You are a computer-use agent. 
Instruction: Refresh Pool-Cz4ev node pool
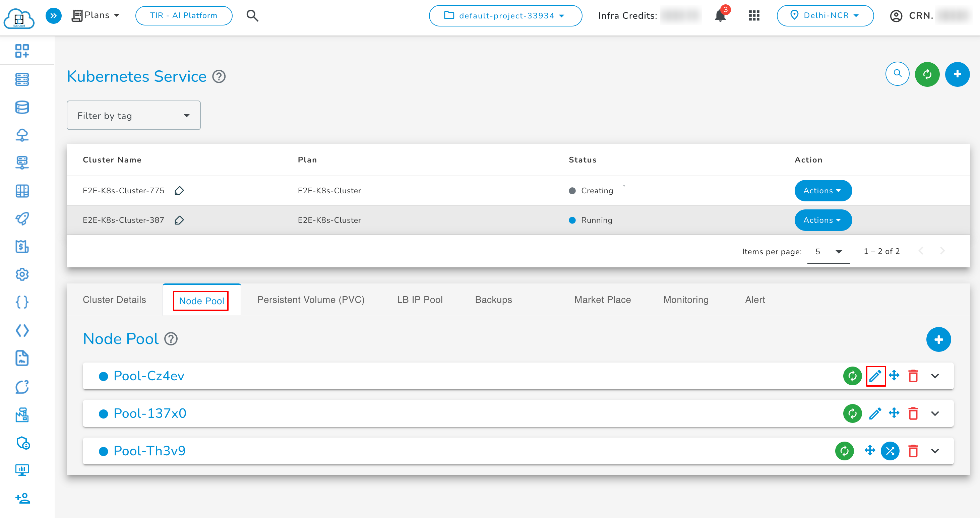click(x=853, y=376)
